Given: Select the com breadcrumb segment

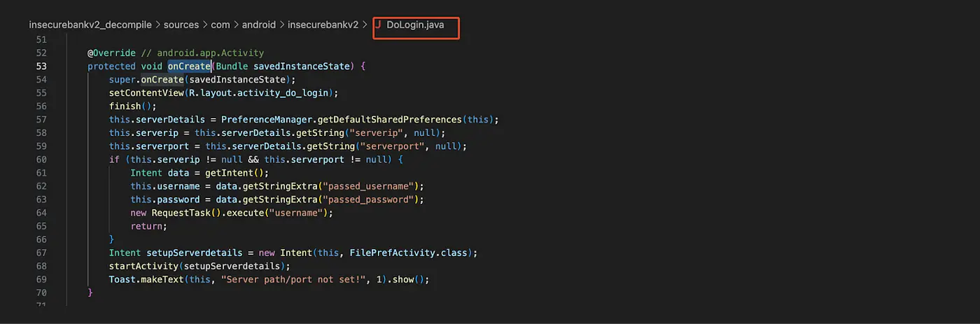Looking at the screenshot, I should coord(220,24).
